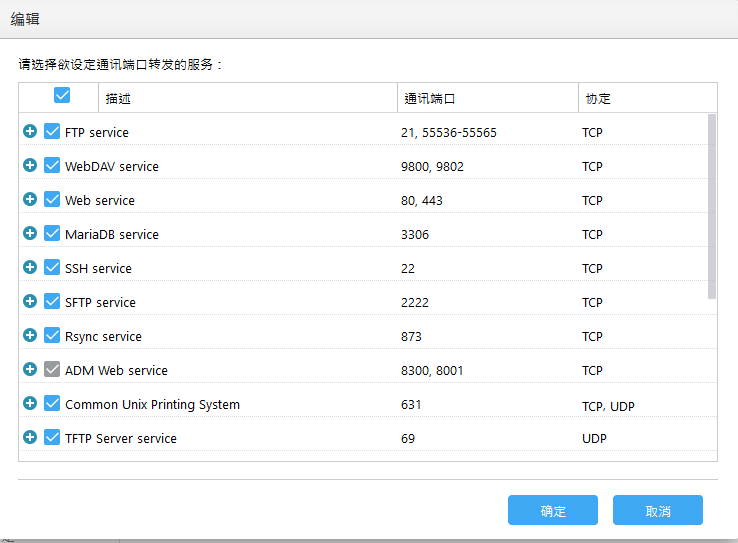
Task: Click plus icon beside ADM Web service
Action: click(x=30, y=369)
